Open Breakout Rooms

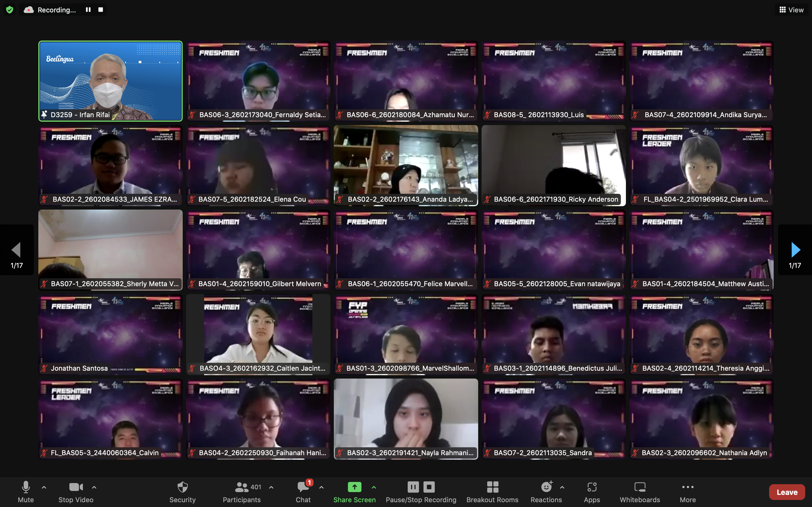[492, 487]
